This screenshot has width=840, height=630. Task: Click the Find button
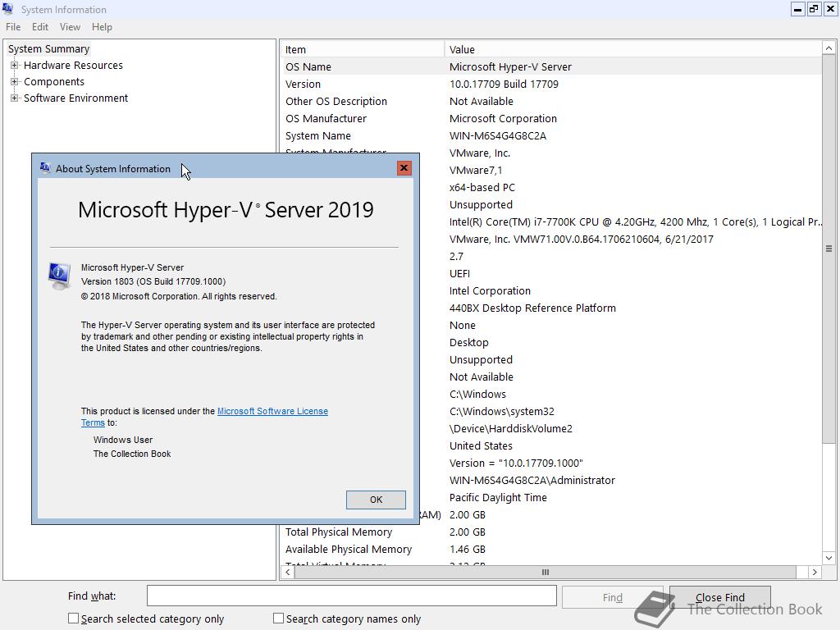tap(612, 597)
